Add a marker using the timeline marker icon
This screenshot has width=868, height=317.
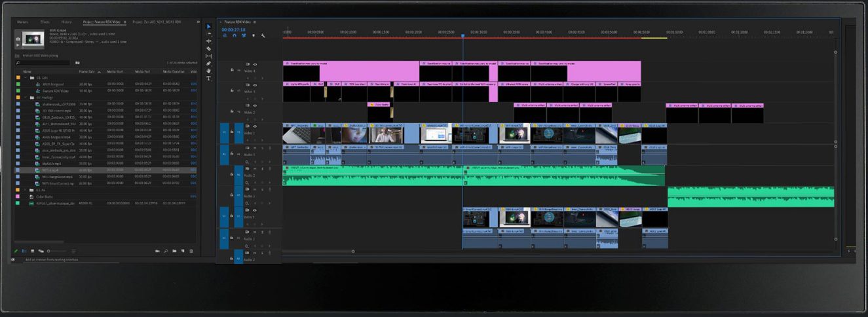254,35
